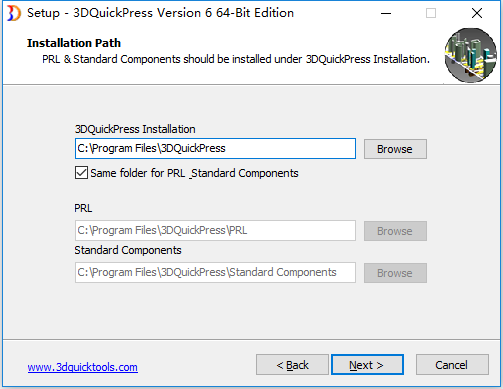Screen dimensions: 503x389
Task: Uncheck the Same folder checkbox box
Action: [81, 173]
